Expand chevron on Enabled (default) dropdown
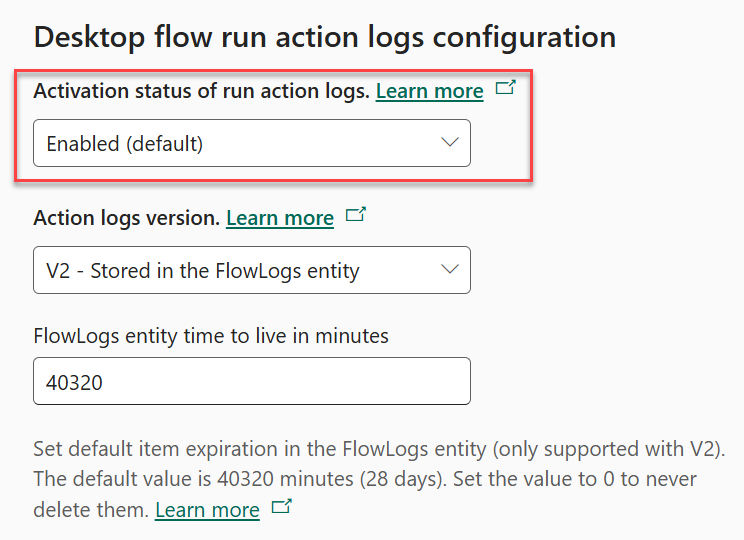The image size is (744, 540). [x=449, y=142]
